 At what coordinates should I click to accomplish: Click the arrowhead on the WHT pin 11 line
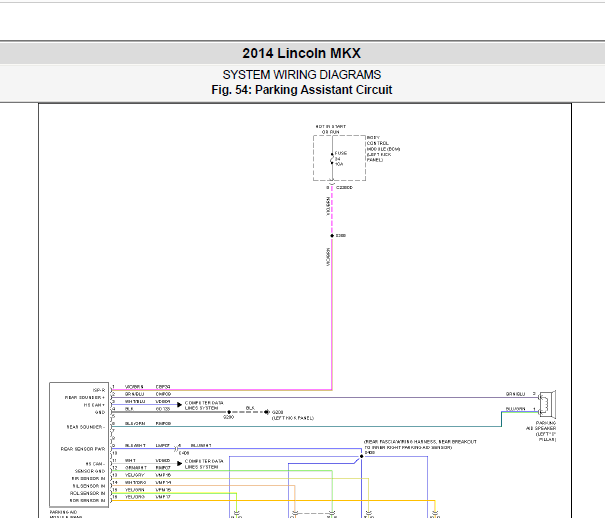pyautogui.click(x=179, y=463)
